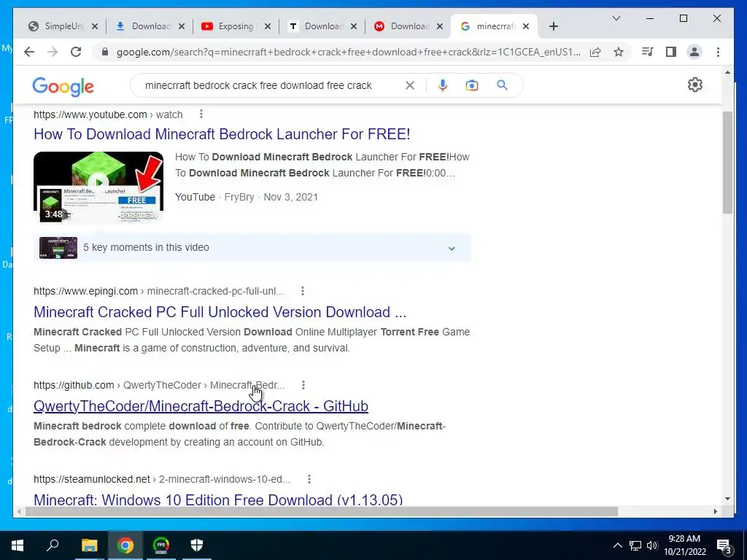Viewport: 747px width, 560px height.
Task: Open more options for github.com result
Action: click(x=303, y=385)
